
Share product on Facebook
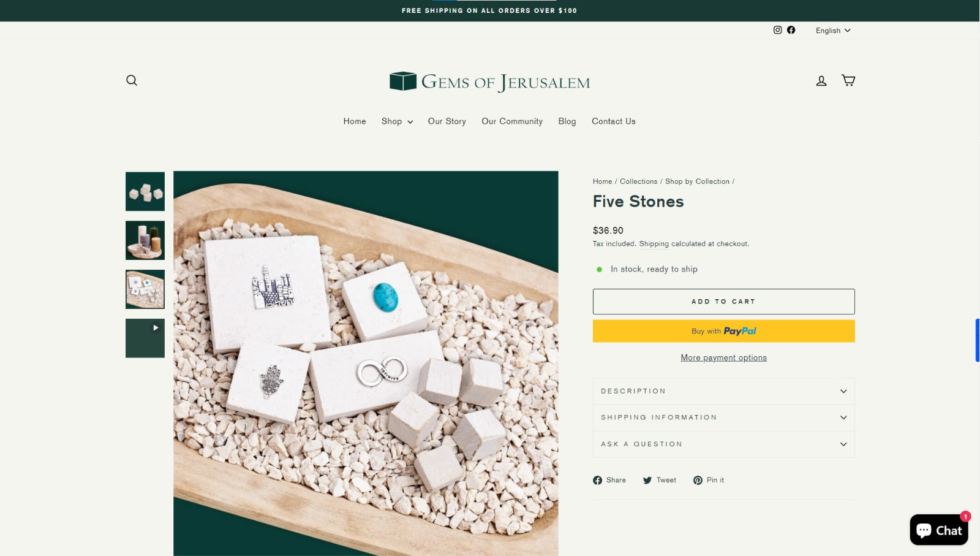[x=609, y=480]
